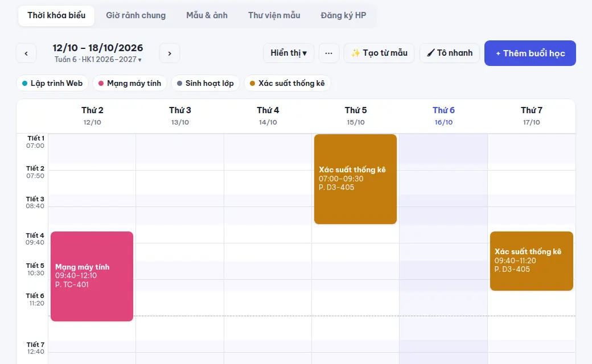
Task: Toggle Mạng máy tính subject filter
Action: (x=130, y=84)
